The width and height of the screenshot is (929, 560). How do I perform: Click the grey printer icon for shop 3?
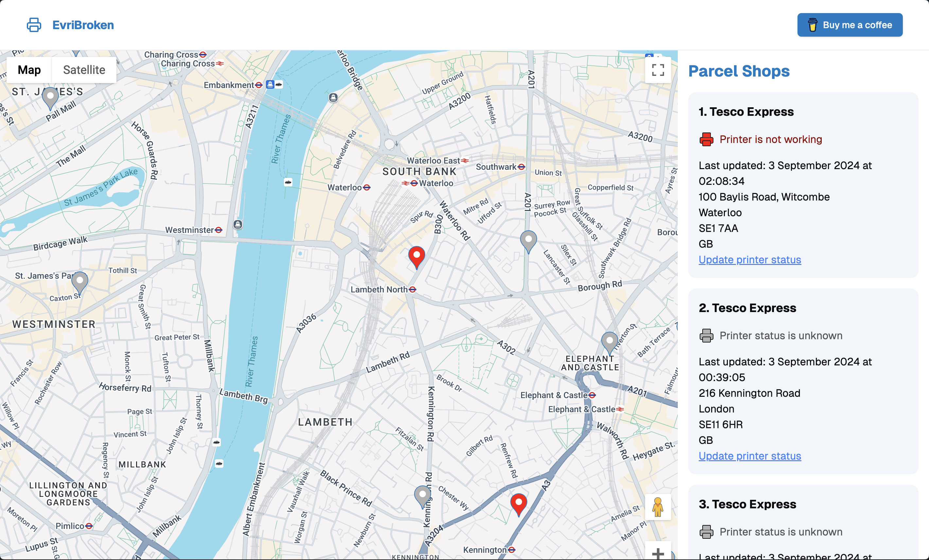706,532
